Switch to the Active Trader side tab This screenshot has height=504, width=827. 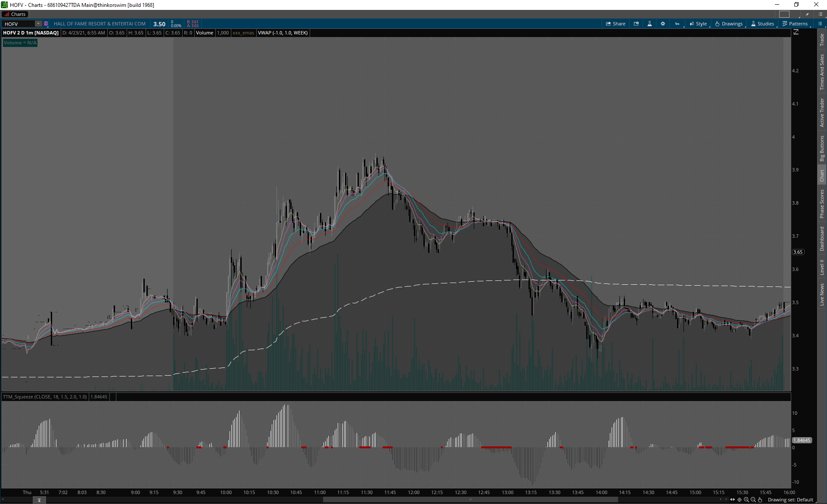pyautogui.click(x=822, y=112)
